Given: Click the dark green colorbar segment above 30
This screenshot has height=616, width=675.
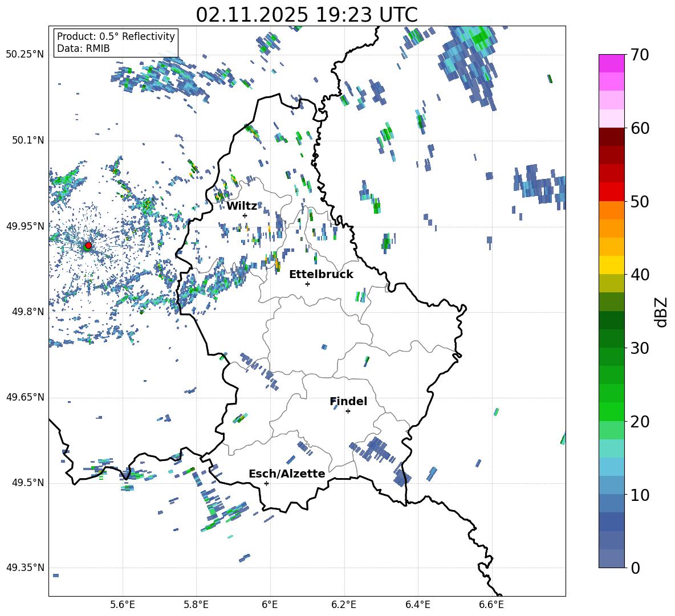Looking at the screenshot, I should click(612, 338).
